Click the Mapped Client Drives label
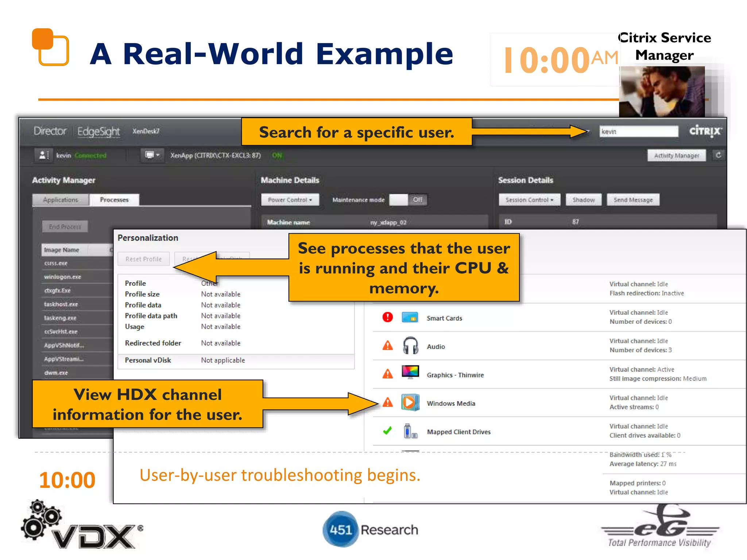The image size is (747, 560). click(459, 432)
